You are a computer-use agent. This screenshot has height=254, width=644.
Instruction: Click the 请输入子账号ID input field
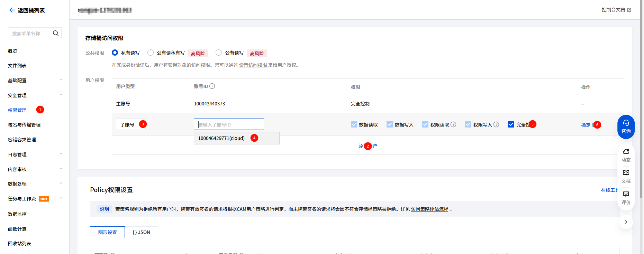tap(229, 124)
